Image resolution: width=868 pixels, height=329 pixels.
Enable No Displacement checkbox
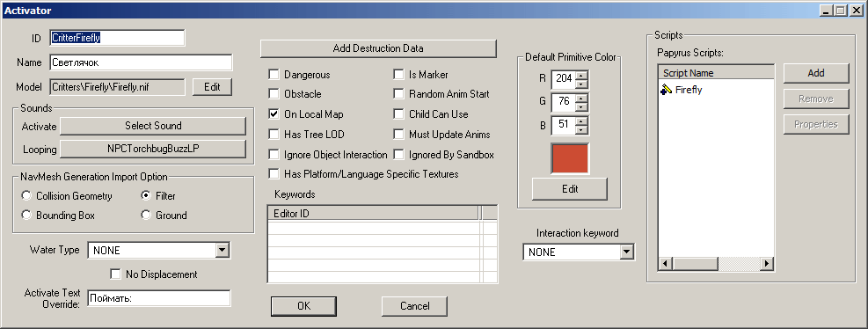[x=116, y=274]
